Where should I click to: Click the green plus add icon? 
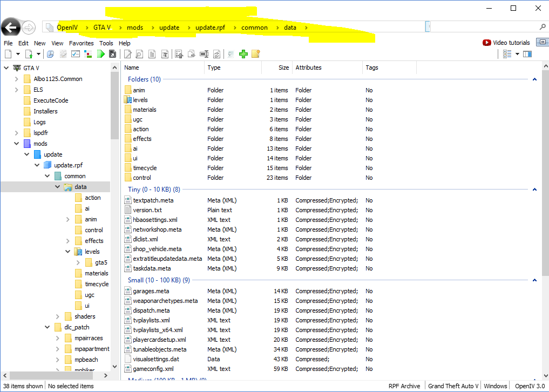tap(243, 54)
